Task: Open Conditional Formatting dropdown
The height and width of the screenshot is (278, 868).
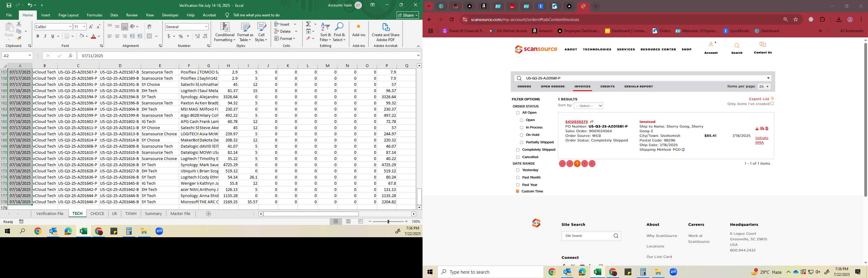Action: 225,32
